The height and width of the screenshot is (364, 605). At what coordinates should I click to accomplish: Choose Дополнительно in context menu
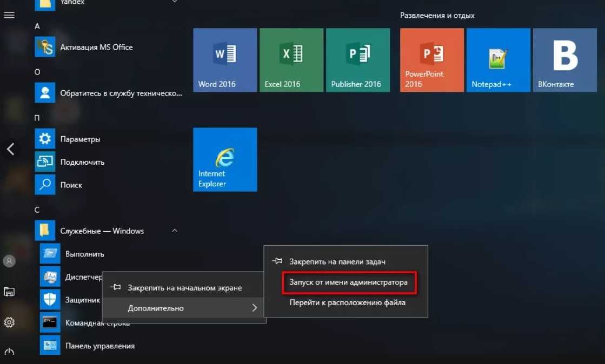coord(184,308)
